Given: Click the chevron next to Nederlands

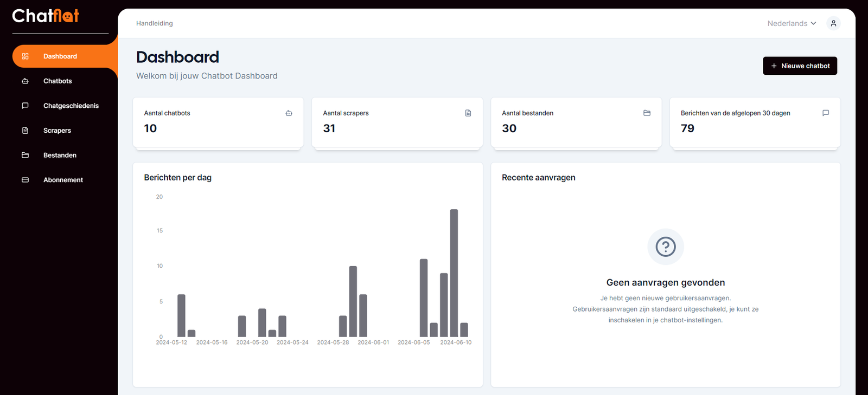Looking at the screenshot, I should 813,23.
